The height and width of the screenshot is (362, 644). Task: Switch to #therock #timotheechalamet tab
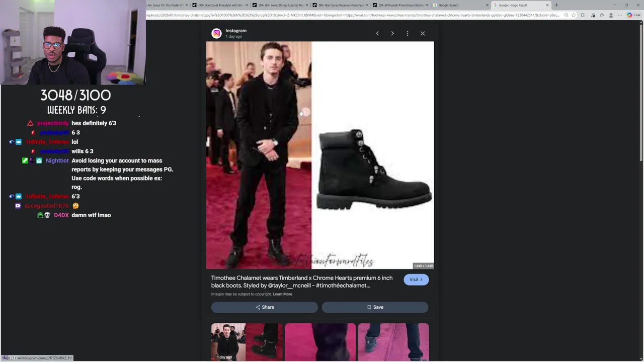pyautogui.click(x=400, y=5)
